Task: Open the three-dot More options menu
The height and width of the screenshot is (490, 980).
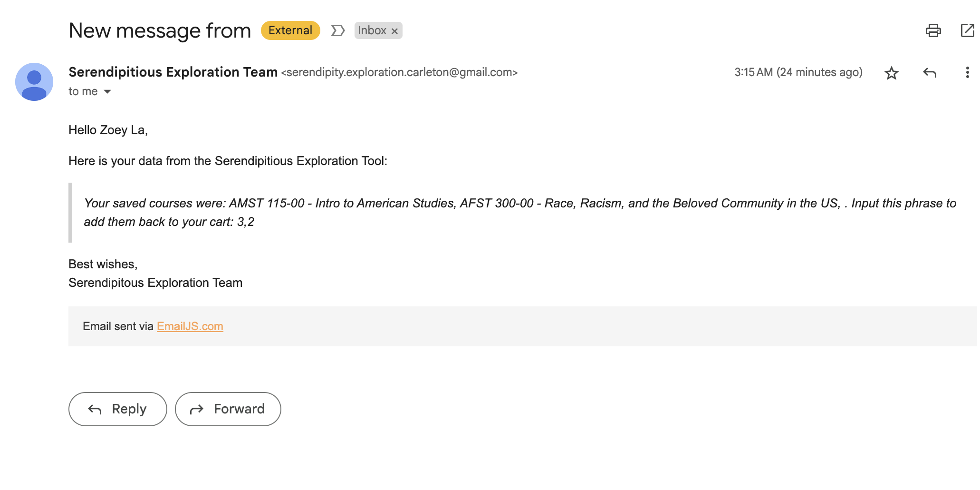Action: tap(967, 72)
